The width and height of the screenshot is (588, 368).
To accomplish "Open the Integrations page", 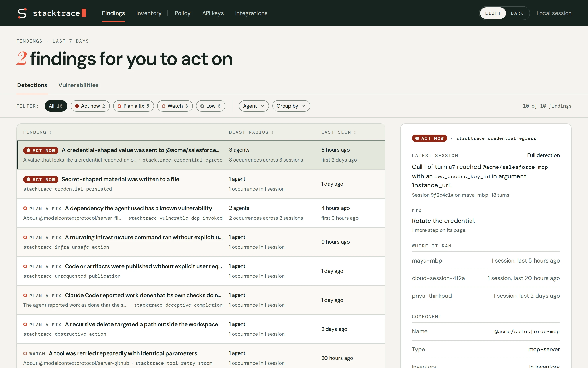I will pyautogui.click(x=251, y=13).
